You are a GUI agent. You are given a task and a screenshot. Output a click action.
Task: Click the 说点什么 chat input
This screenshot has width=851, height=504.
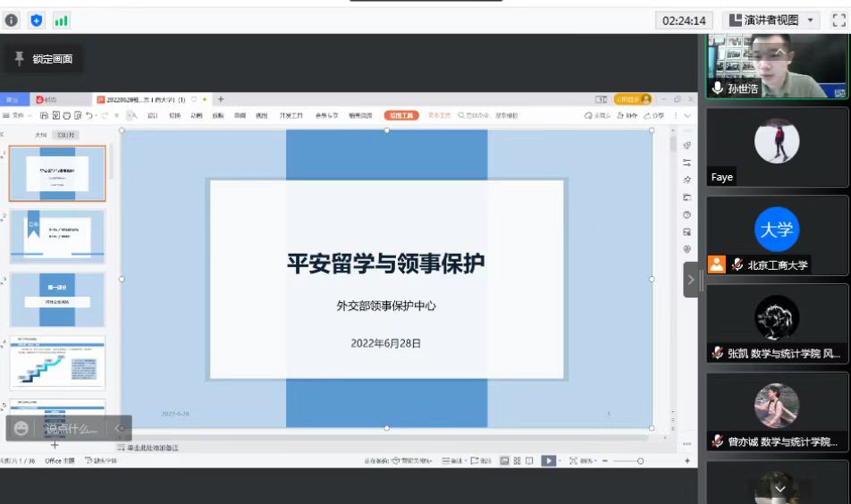tap(72, 428)
